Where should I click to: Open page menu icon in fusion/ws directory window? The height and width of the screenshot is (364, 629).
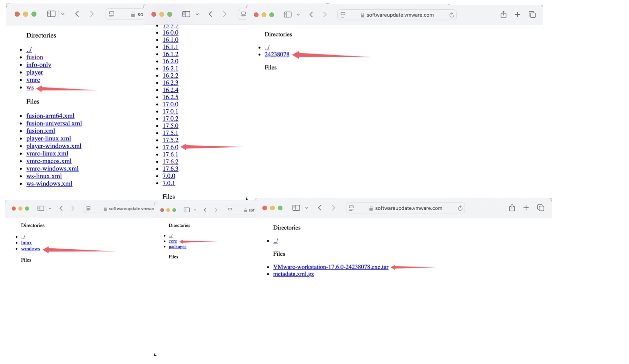112,14
